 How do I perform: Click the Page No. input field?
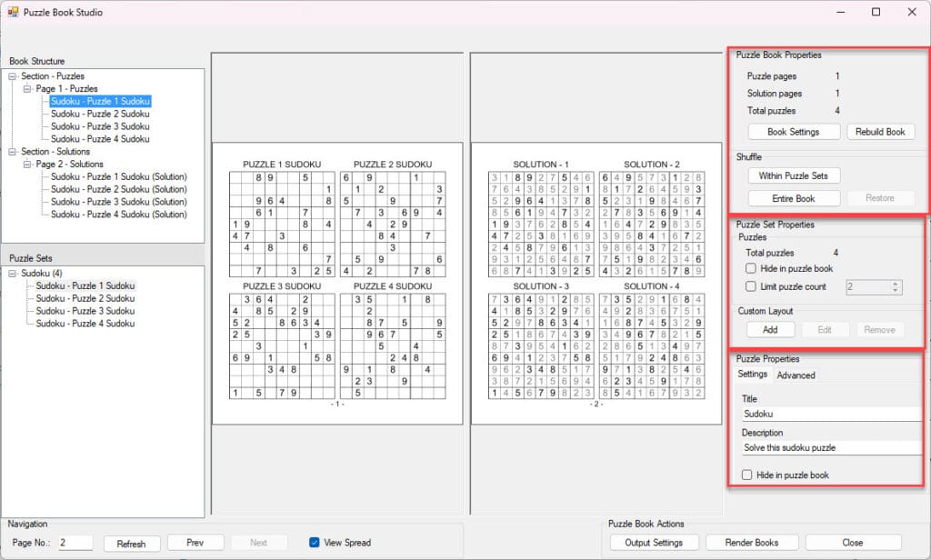(75, 543)
